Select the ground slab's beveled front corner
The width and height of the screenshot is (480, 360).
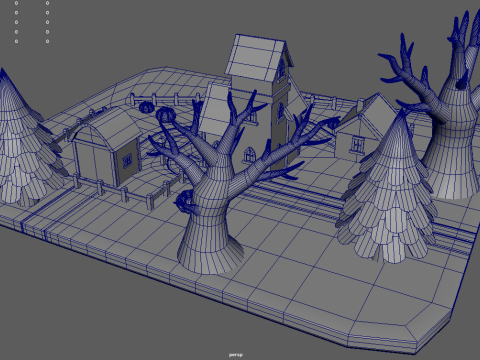click(413, 333)
